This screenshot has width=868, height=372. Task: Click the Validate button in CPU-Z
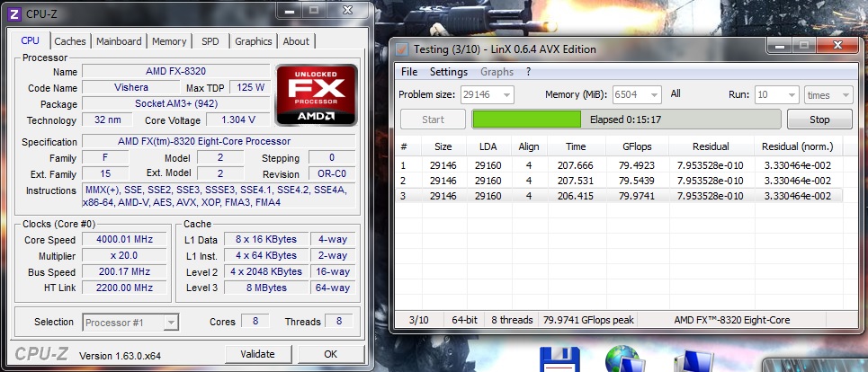258,354
